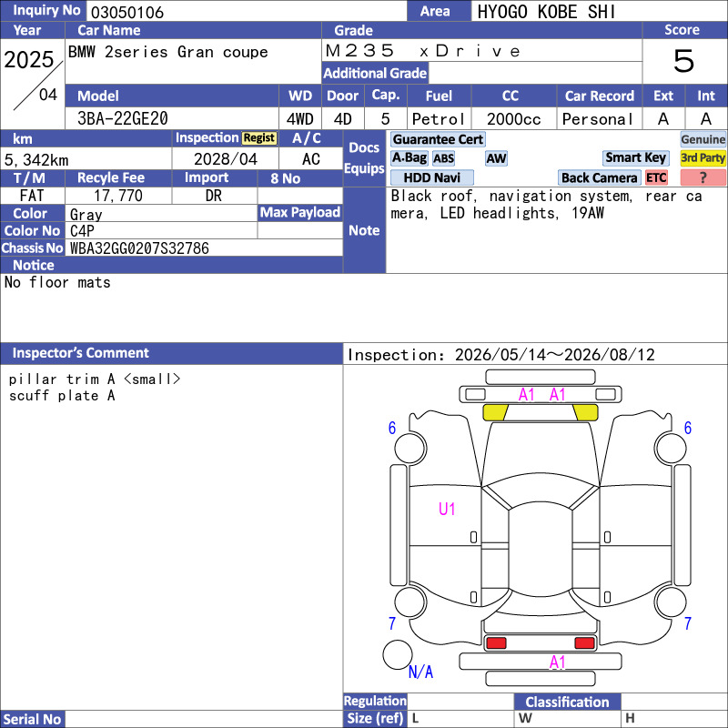Click the recycle fee 17,770
This screenshot has width=728, height=728.
coord(118,196)
